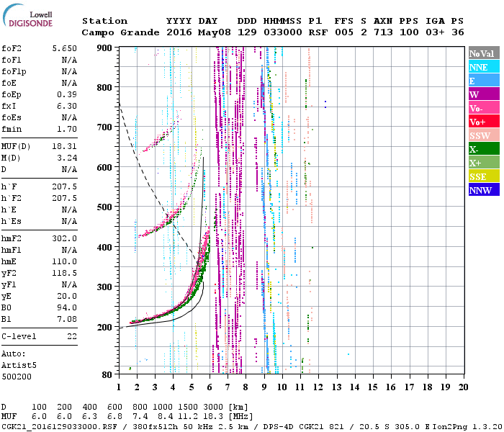The width and height of the screenshot is (504, 432).
Task: Click the 2016 May08 date in header
Action: point(198,32)
